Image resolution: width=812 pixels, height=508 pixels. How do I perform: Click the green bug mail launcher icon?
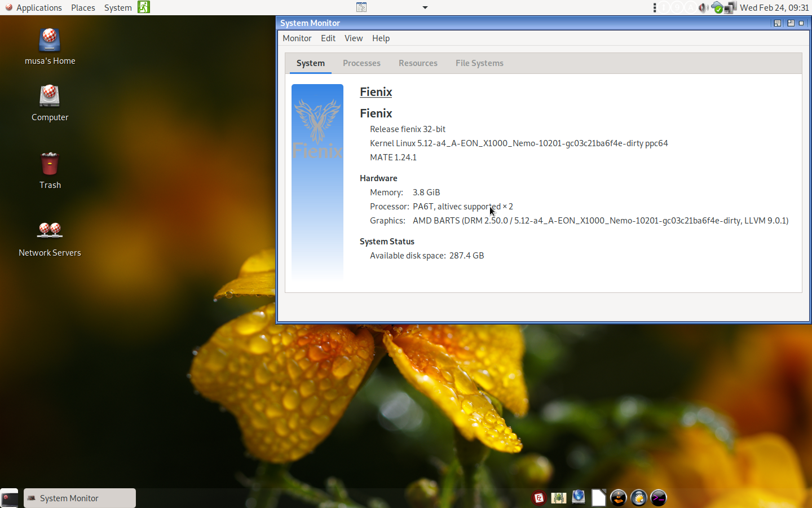pyautogui.click(x=559, y=498)
